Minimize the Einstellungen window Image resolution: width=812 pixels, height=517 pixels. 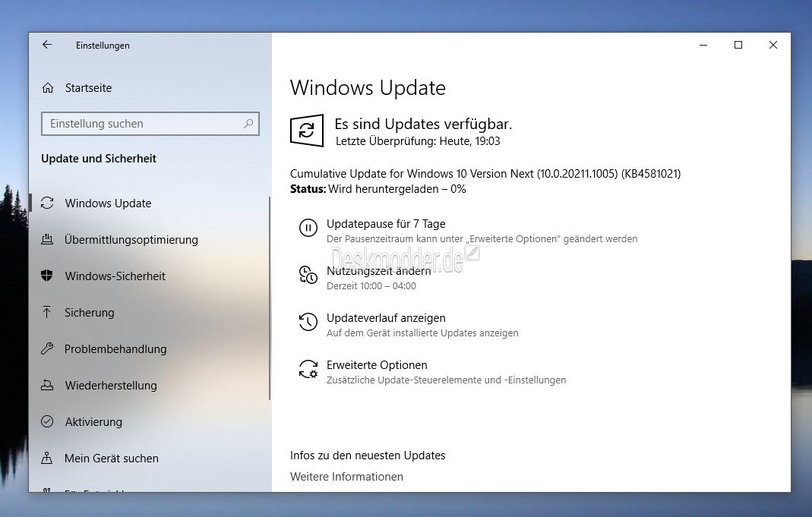[x=703, y=45]
